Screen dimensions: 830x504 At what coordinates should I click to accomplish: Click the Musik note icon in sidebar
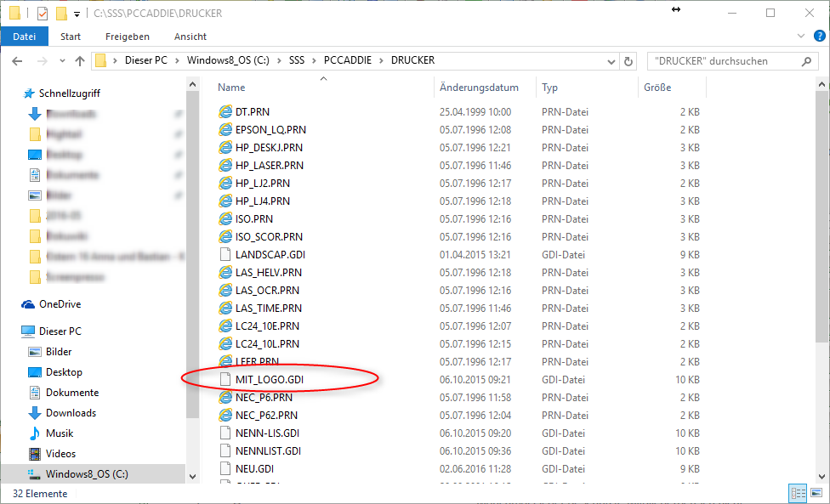pyautogui.click(x=35, y=433)
